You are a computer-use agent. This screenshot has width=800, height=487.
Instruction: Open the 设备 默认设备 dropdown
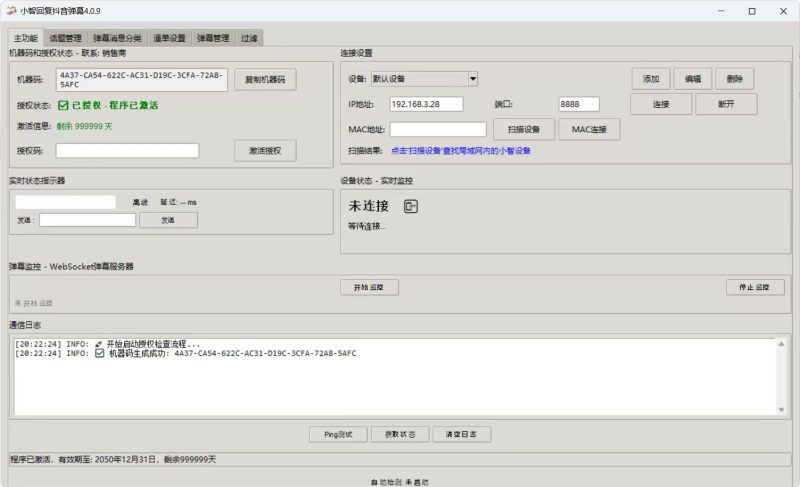(x=424, y=79)
